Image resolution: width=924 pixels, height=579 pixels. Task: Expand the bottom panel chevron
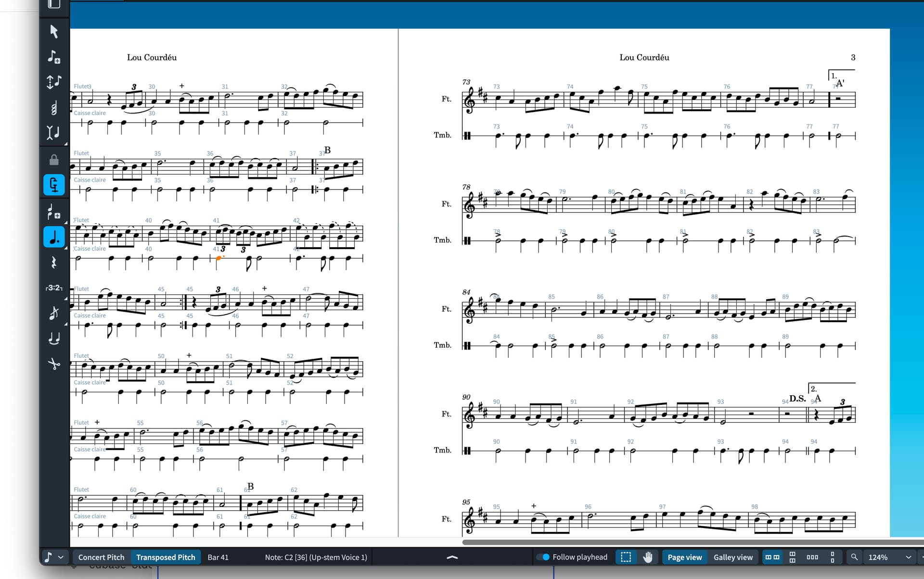[452, 557]
